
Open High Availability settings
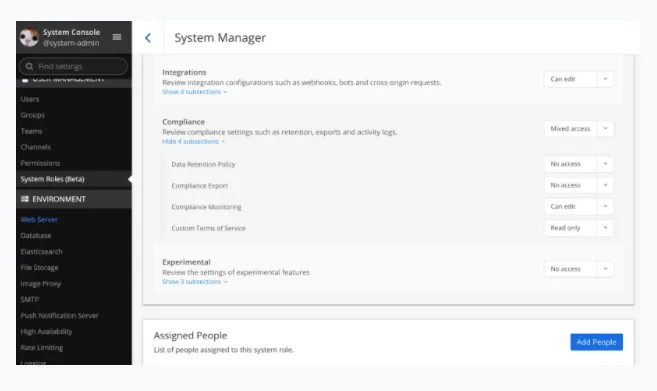tap(46, 331)
